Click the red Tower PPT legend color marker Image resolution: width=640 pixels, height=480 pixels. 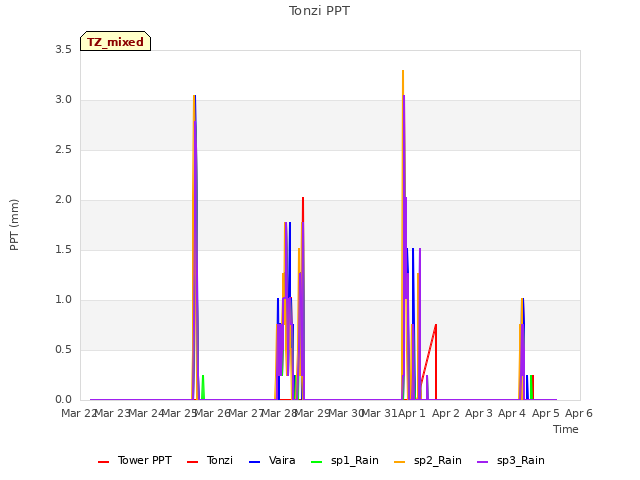coord(104,462)
